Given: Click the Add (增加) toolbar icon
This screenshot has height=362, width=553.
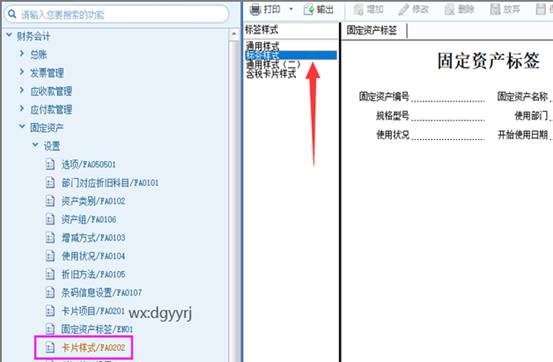Looking at the screenshot, I should click(x=359, y=10).
